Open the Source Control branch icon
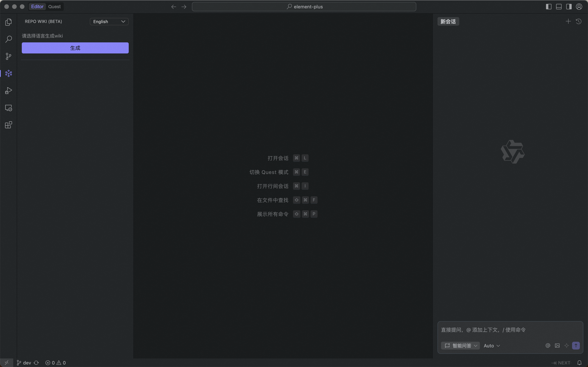This screenshot has width=588, height=367. coord(9,56)
